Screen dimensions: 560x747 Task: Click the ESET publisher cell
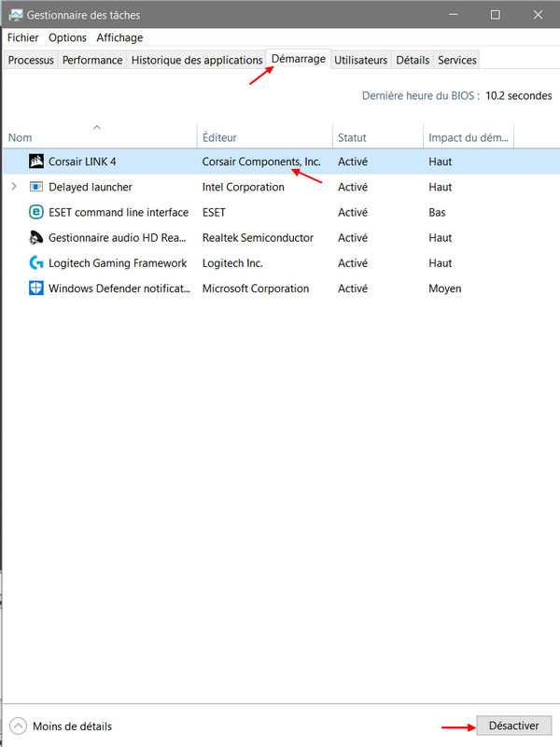pyautogui.click(x=214, y=212)
